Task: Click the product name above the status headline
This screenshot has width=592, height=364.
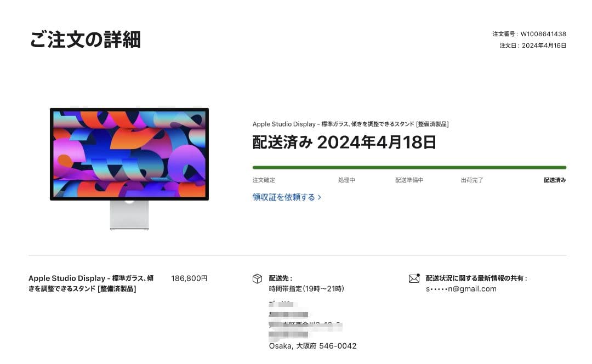Action: [350, 124]
